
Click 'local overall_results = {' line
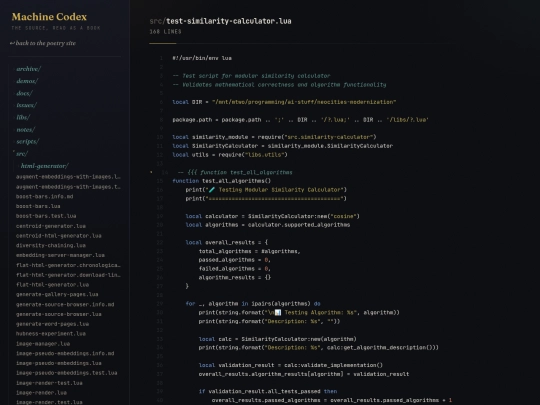pos(227,242)
